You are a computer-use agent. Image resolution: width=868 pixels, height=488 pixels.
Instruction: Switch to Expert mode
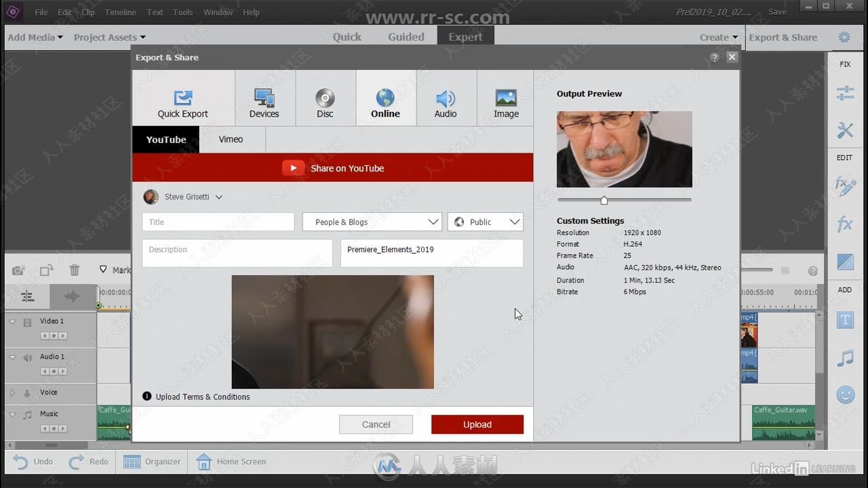coord(465,37)
